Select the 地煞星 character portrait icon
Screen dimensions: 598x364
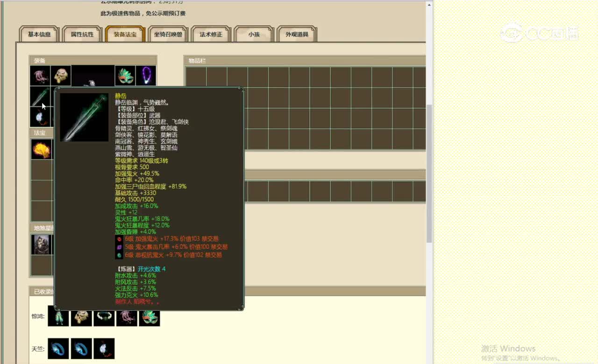pyautogui.click(x=41, y=245)
